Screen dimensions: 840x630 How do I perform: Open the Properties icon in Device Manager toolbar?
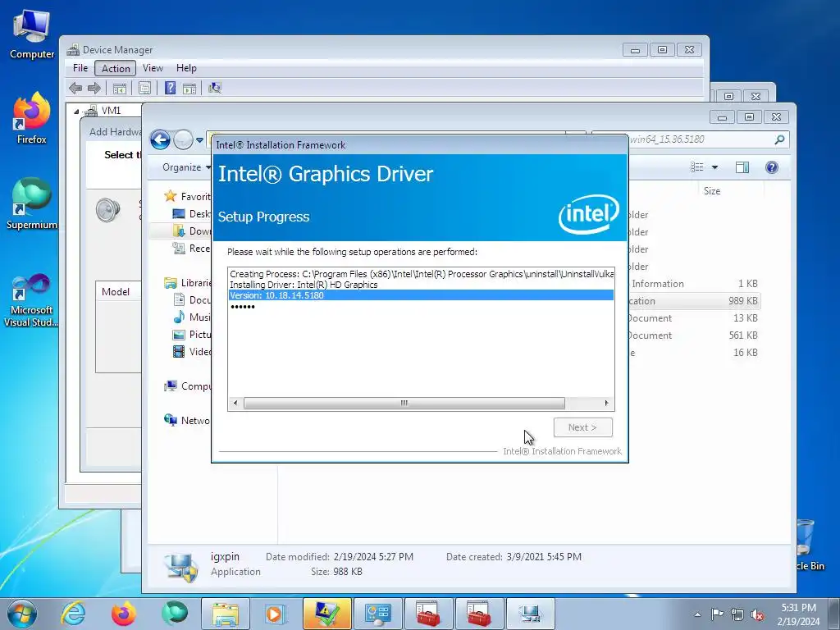(144, 89)
